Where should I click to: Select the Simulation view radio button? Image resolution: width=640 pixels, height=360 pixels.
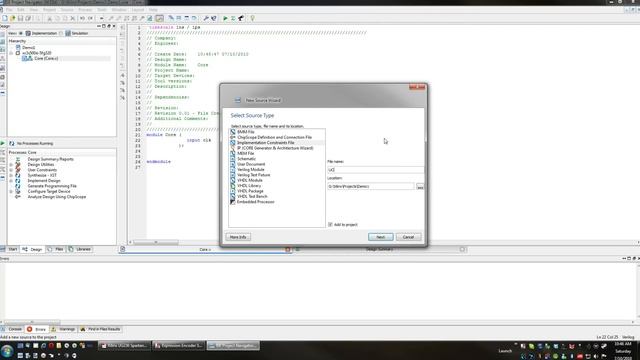[61, 33]
